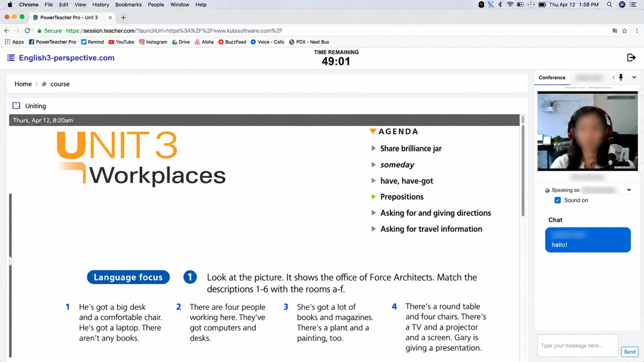Screen dimensions: 644x362
Task: Expand the Conference panel chevron menu
Action: (x=634, y=77)
